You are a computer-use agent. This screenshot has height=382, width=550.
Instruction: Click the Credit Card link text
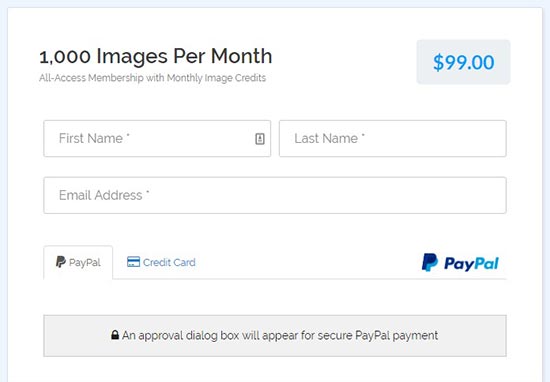169,262
